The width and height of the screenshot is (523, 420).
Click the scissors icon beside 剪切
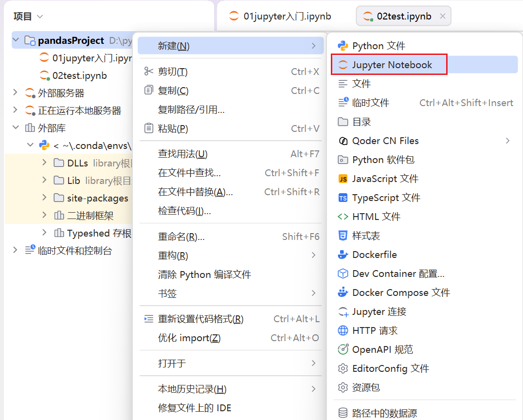point(148,72)
